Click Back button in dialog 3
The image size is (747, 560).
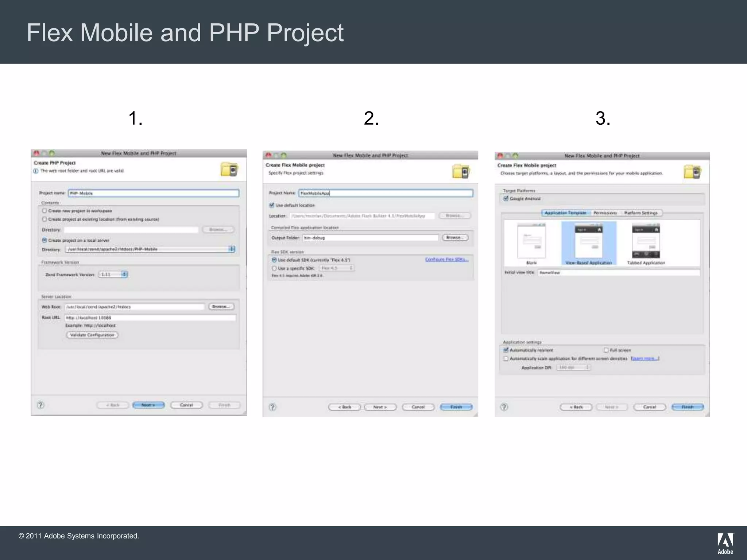click(x=576, y=407)
